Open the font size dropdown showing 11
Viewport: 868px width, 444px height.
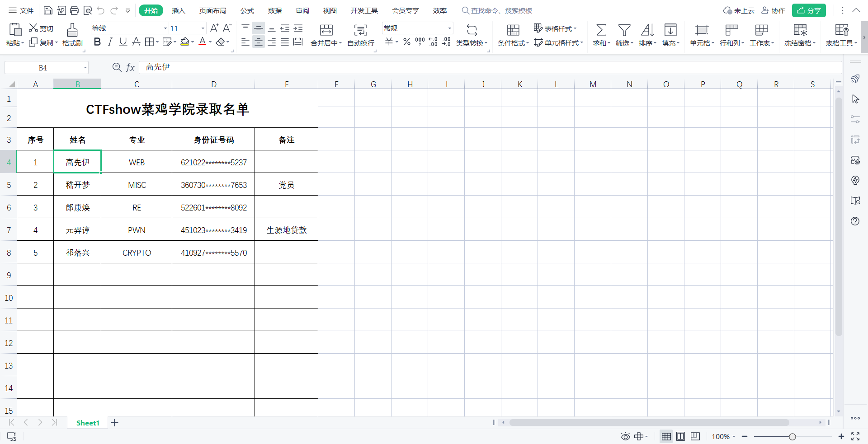pyautogui.click(x=203, y=28)
